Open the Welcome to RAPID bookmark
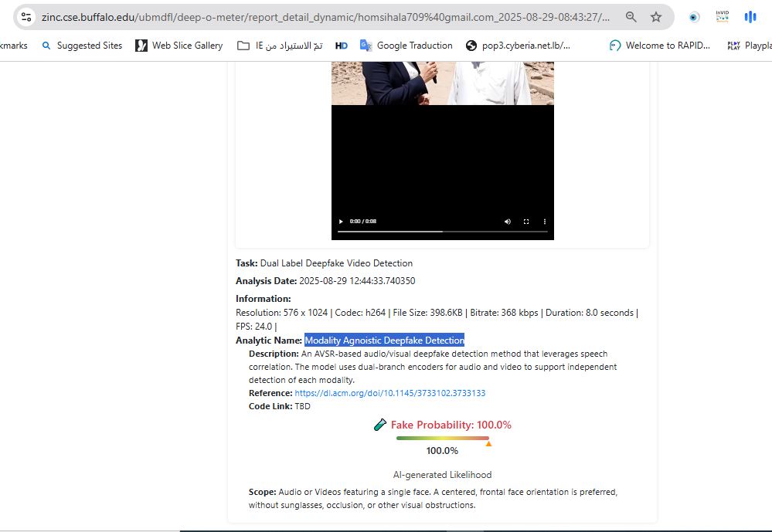This screenshot has height=532, width=772. (x=660, y=46)
